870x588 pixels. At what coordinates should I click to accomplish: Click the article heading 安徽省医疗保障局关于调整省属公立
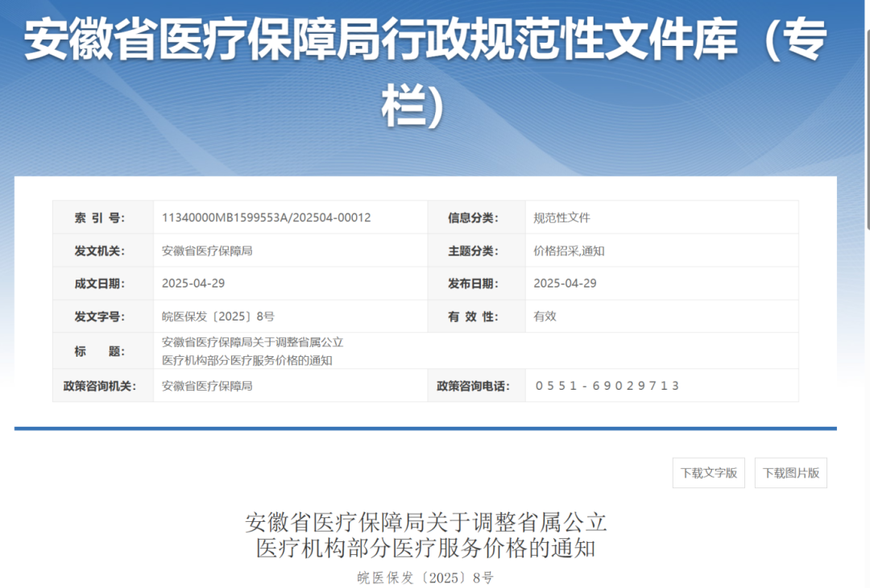click(x=425, y=522)
